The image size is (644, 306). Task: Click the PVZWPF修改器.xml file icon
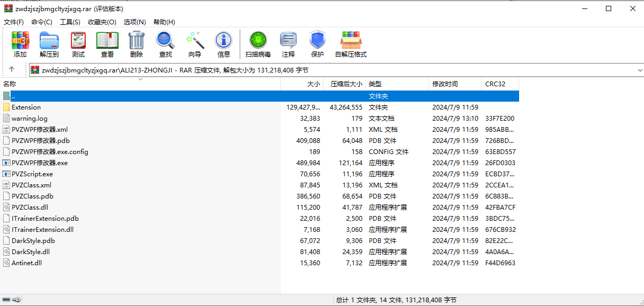(6, 130)
